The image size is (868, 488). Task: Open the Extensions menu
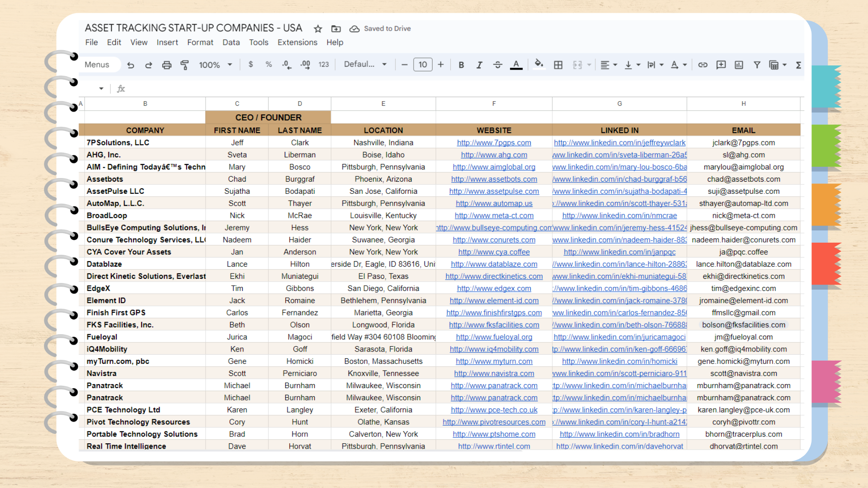tap(297, 42)
